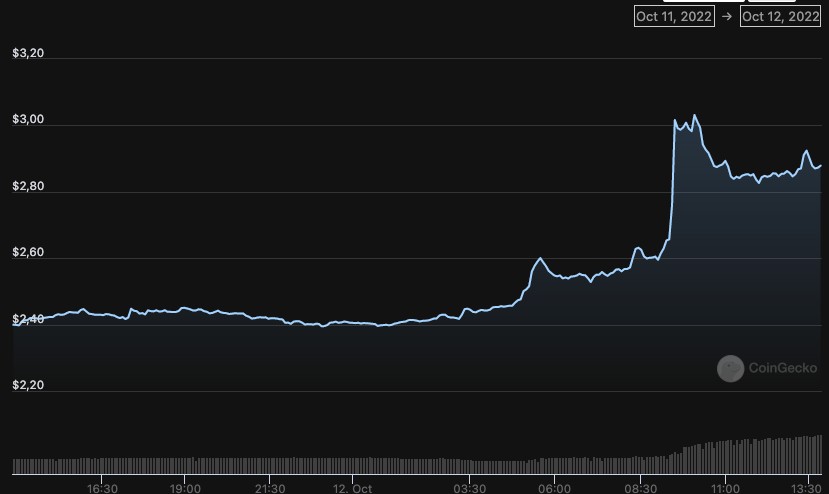Select the 21:30 time axis label

[x=269, y=488]
